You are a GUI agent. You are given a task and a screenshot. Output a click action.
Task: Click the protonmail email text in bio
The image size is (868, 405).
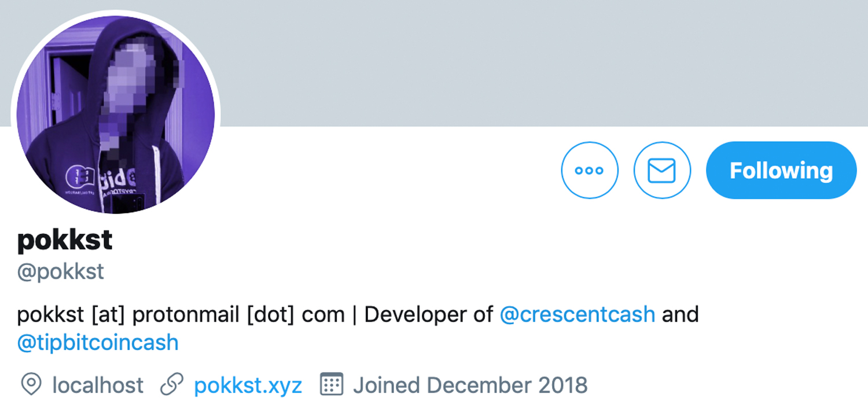tap(181, 315)
